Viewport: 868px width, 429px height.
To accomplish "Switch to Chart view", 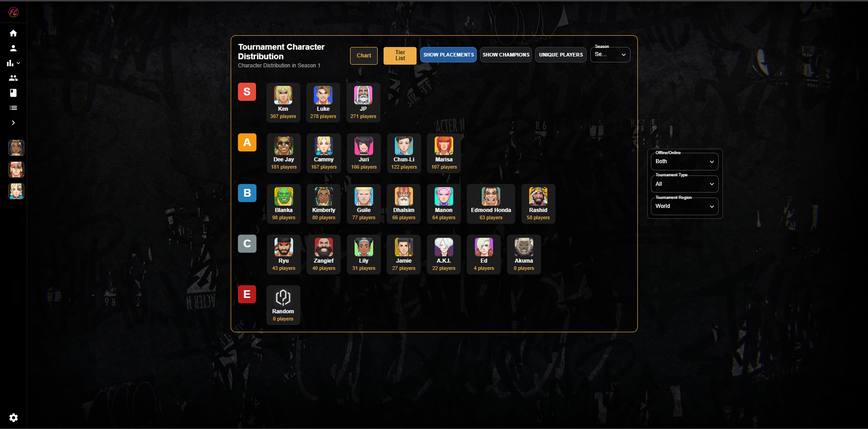I will tap(364, 56).
